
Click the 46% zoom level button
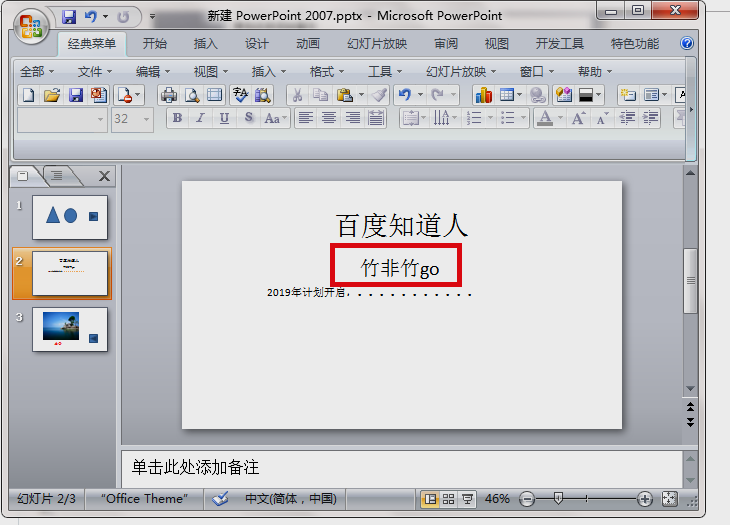tap(497, 499)
